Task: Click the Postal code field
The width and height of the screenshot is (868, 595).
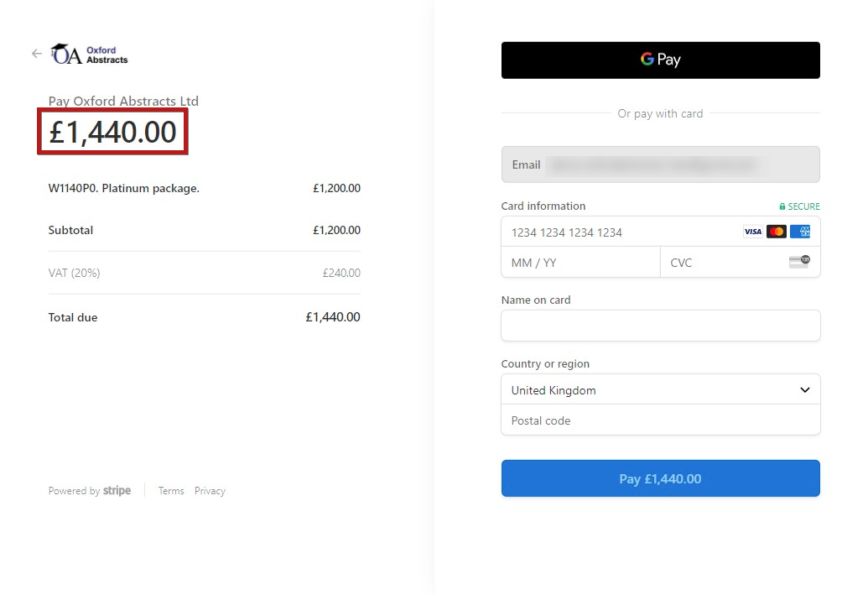Action: pyautogui.click(x=660, y=420)
